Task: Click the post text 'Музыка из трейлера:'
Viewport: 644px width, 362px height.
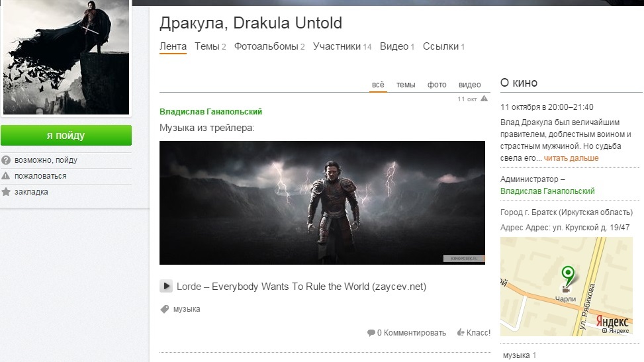Action: coord(207,128)
